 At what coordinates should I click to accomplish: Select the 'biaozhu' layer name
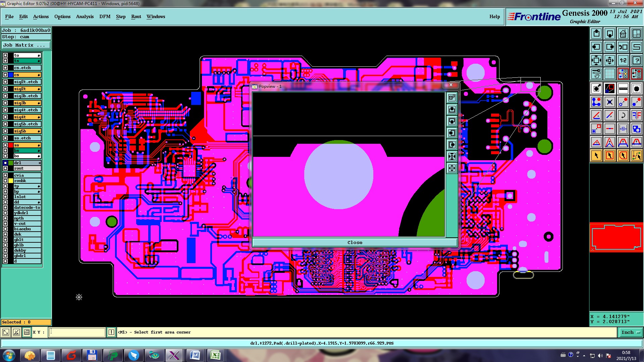pos(27,229)
